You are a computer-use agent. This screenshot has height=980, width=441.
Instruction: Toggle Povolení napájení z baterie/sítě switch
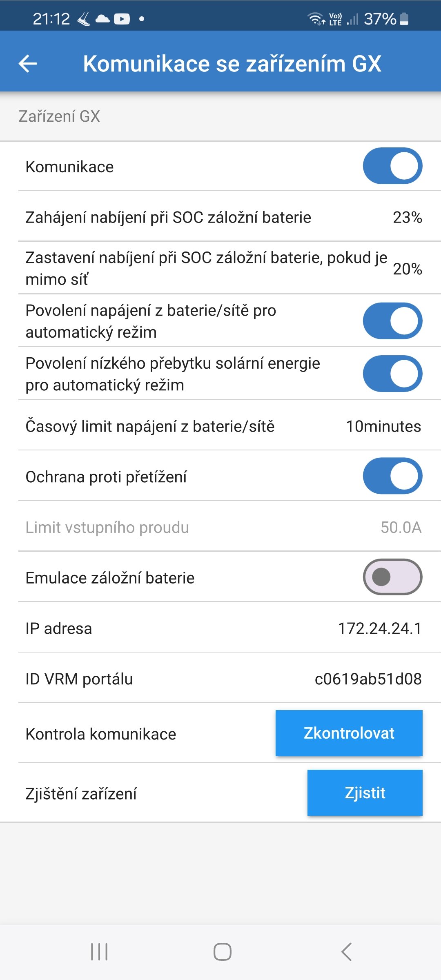[x=392, y=321]
